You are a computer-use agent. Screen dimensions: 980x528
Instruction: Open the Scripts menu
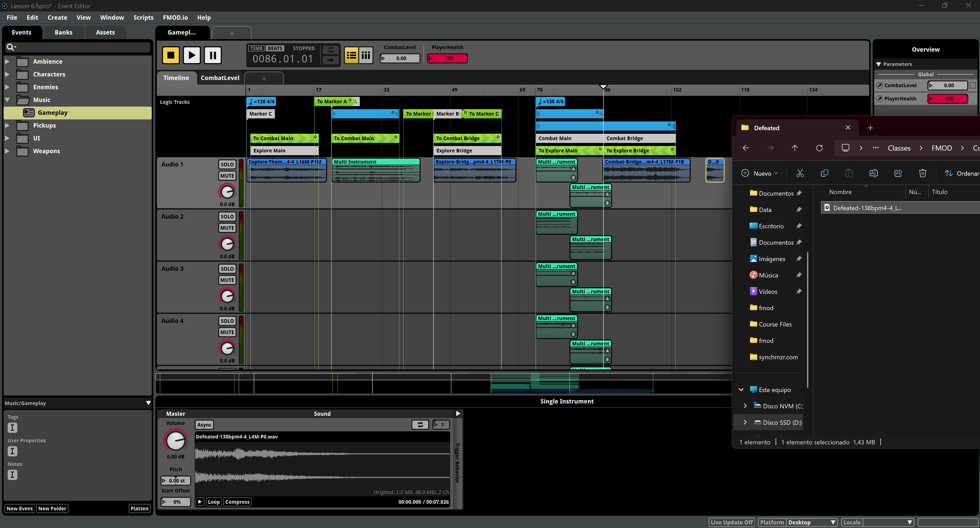[x=143, y=17]
